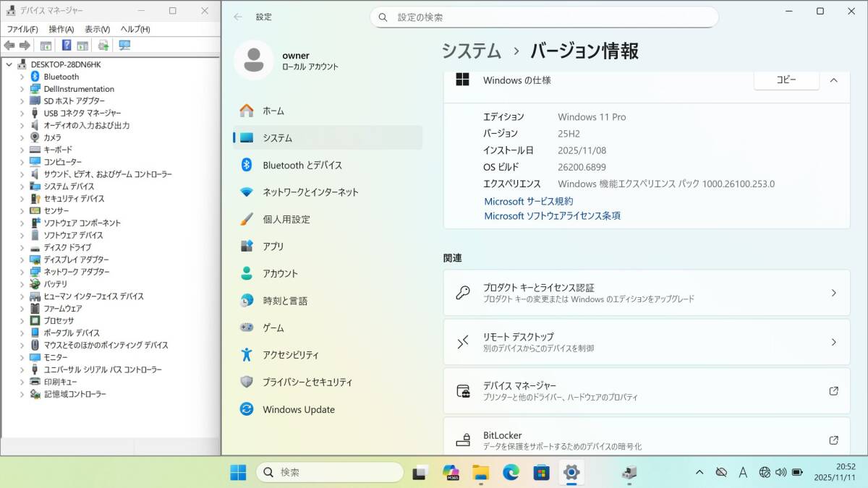Viewport: 868px width, 488px height.
Task: Click the update driver icon in the toolbar
Action: pyautogui.click(x=103, y=46)
